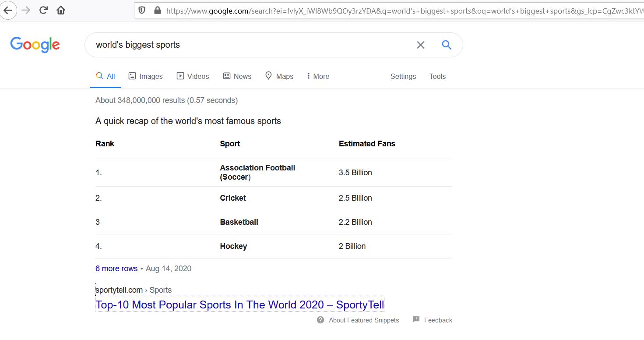This screenshot has width=644, height=340.
Task: Expand the 6 more rows link
Action: pos(116,269)
